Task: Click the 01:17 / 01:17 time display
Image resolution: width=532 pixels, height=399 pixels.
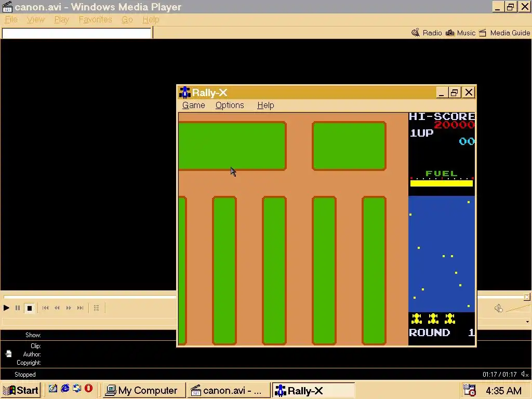Action: pos(499,375)
